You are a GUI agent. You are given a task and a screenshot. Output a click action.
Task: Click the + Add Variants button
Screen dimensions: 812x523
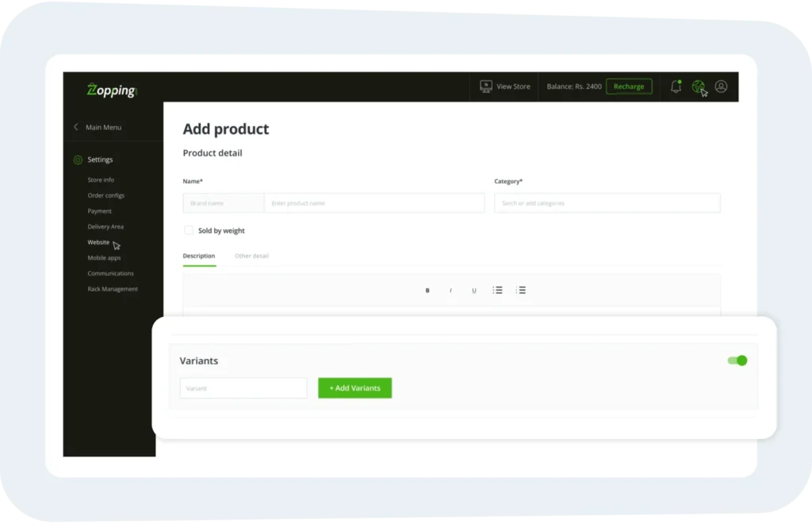coord(354,388)
